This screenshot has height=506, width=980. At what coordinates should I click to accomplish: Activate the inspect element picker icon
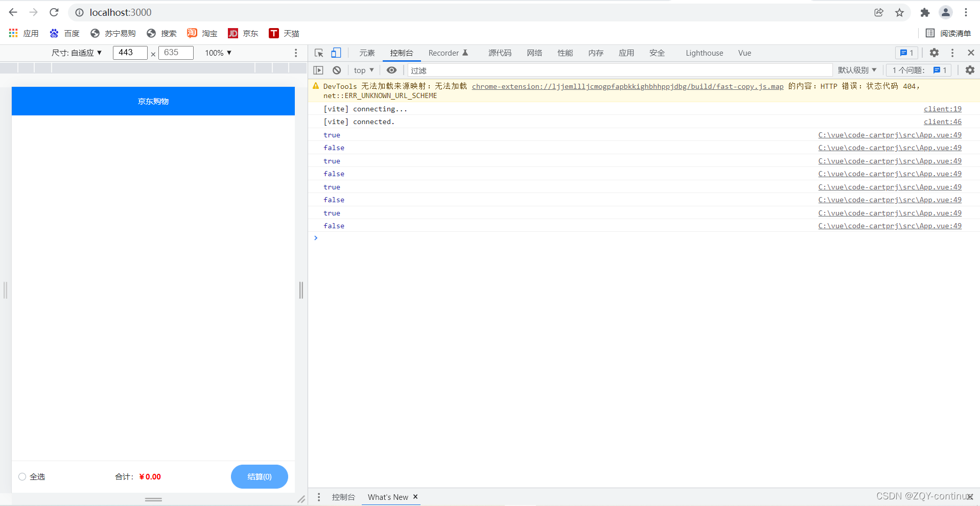[319, 53]
